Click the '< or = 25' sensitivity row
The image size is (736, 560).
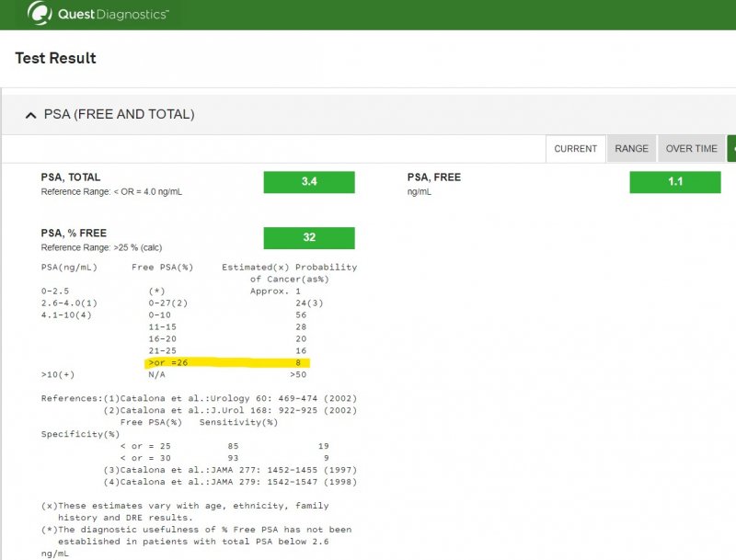click(x=224, y=446)
